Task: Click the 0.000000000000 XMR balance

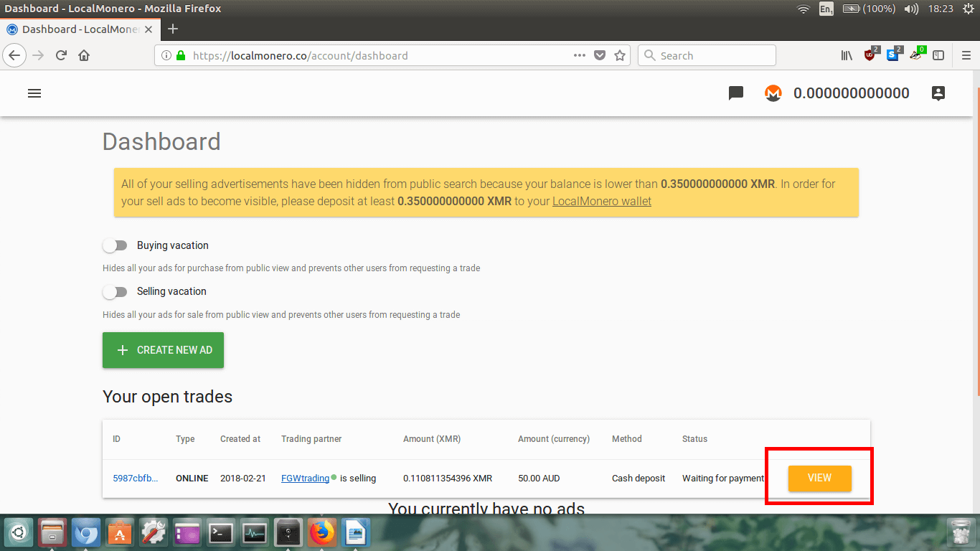Action: [x=852, y=93]
